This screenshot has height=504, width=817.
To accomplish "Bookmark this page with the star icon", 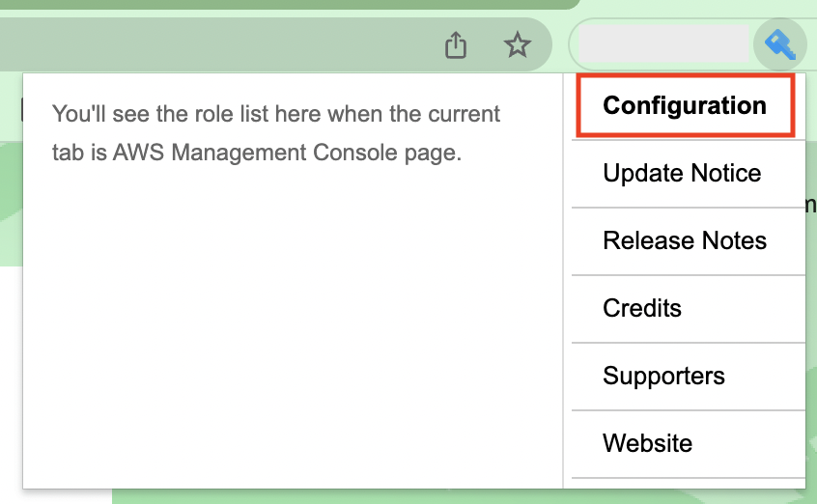I will (518, 44).
